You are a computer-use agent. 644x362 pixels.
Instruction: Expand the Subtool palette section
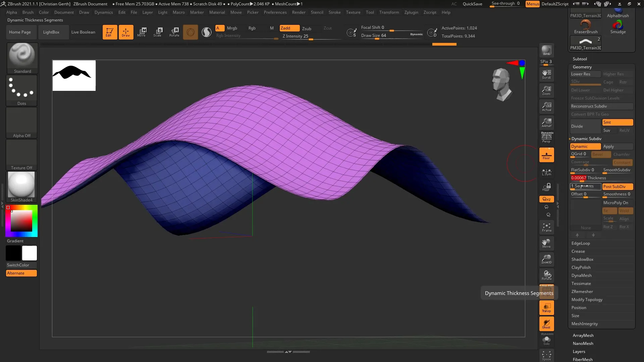pyautogui.click(x=580, y=59)
